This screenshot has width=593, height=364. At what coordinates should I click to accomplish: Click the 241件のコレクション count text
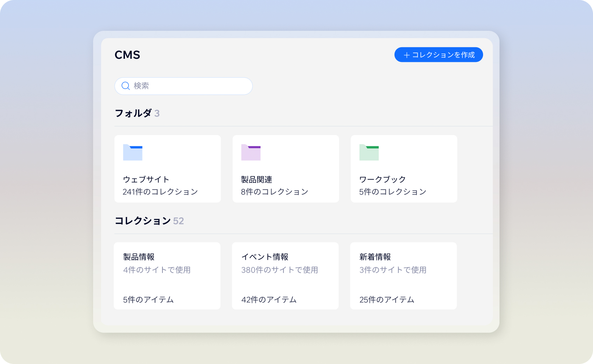[160, 192]
